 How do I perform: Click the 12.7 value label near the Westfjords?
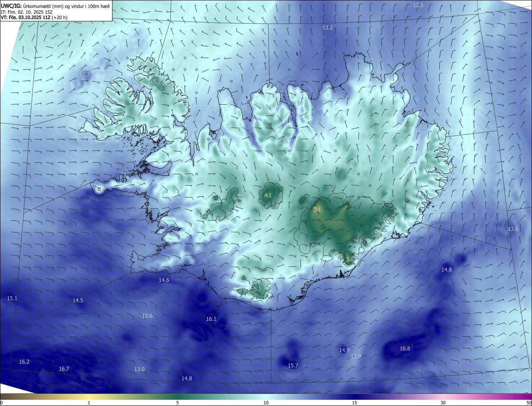point(85,75)
